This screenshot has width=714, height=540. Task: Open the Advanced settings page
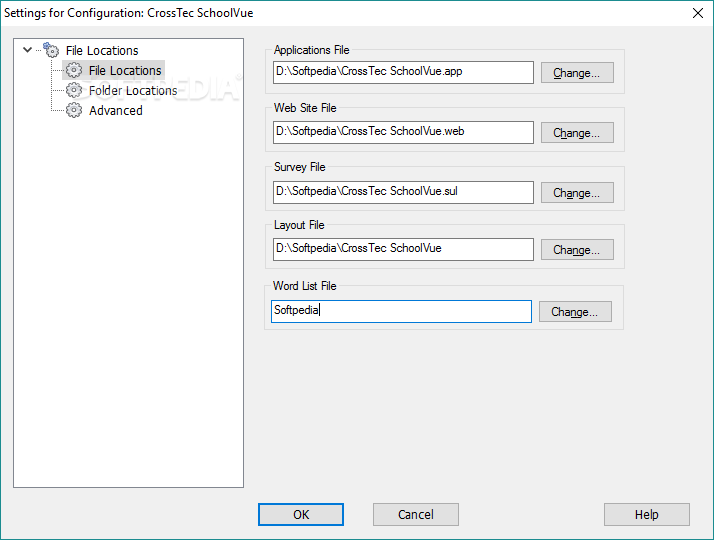click(x=116, y=110)
